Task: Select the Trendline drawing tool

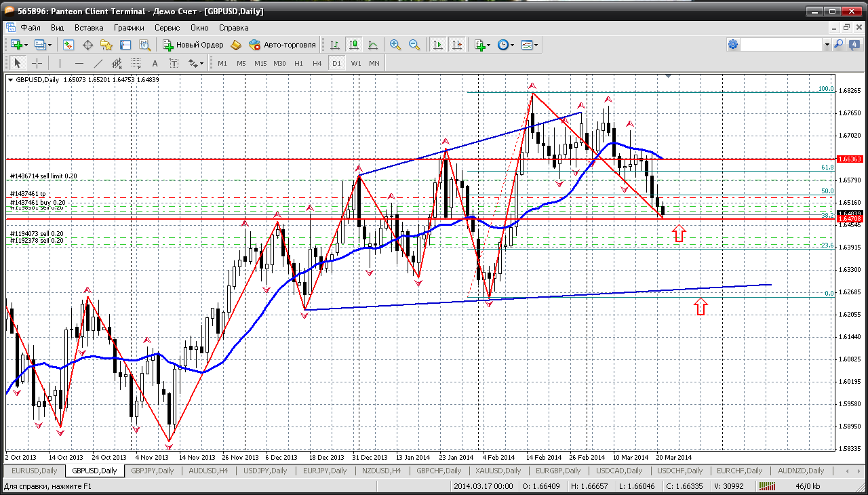Action: click(x=98, y=63)
